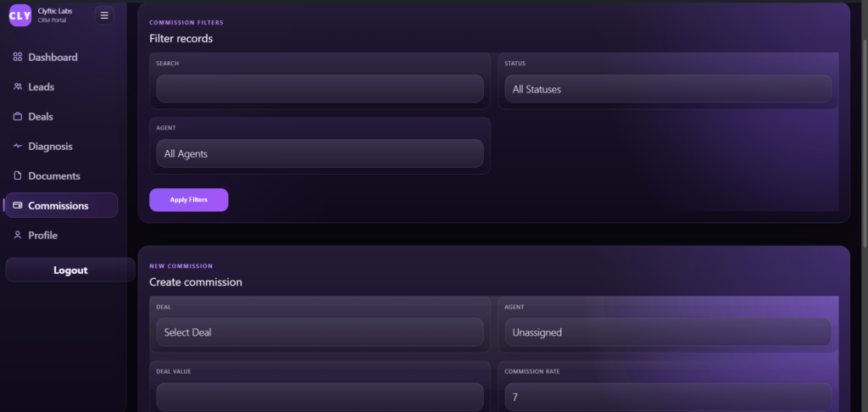
Task: Toggle the sidebar hamburger menu button
Action: click(x=104, y=15)
